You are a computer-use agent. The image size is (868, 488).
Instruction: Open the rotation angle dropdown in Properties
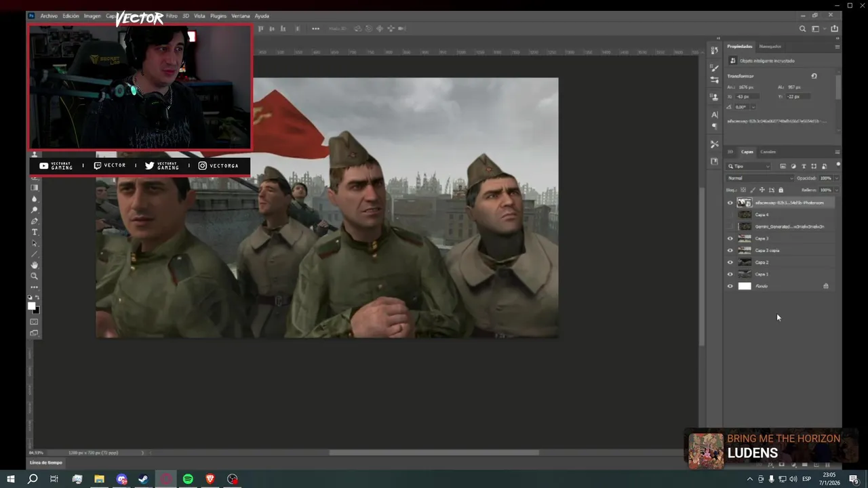click(x=753, y=107)
